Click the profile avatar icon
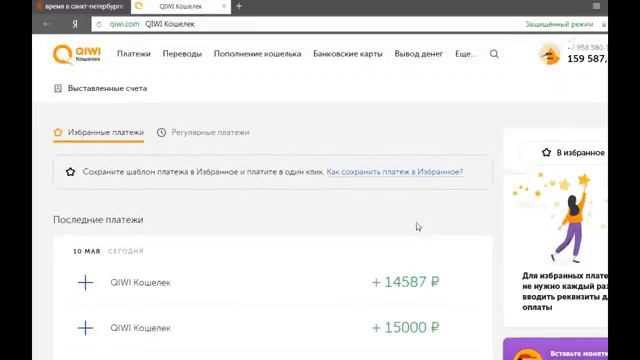The width and height of the screenshot is (640, 360). tap(549, 54)
